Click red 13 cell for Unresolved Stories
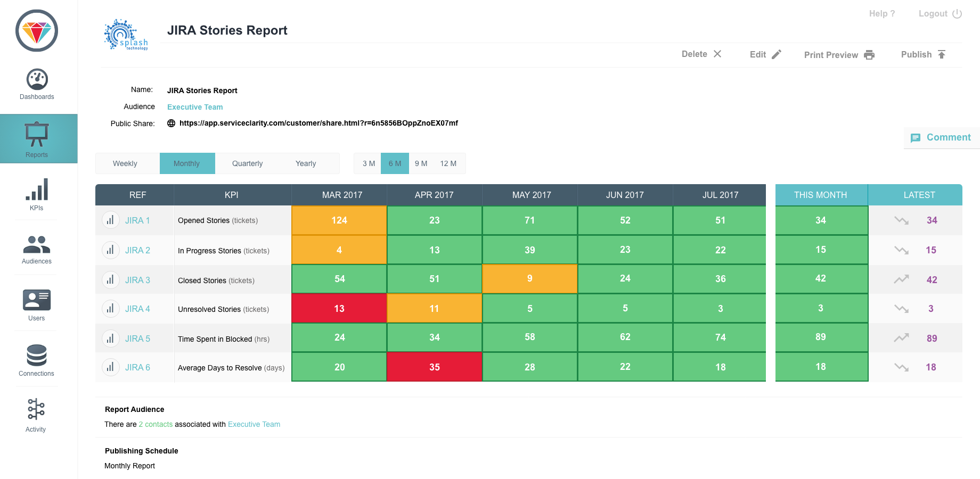 point(339,308)
